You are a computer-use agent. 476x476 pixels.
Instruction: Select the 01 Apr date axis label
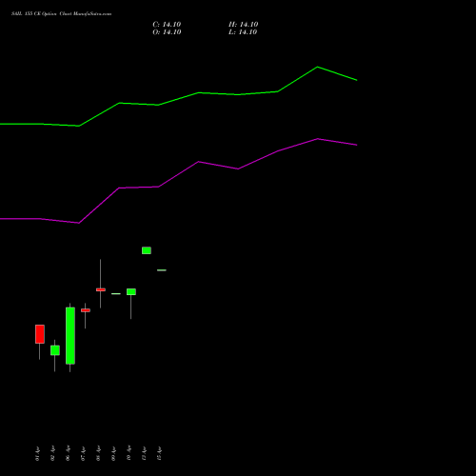pyautogui.click(x=37, y=453)
